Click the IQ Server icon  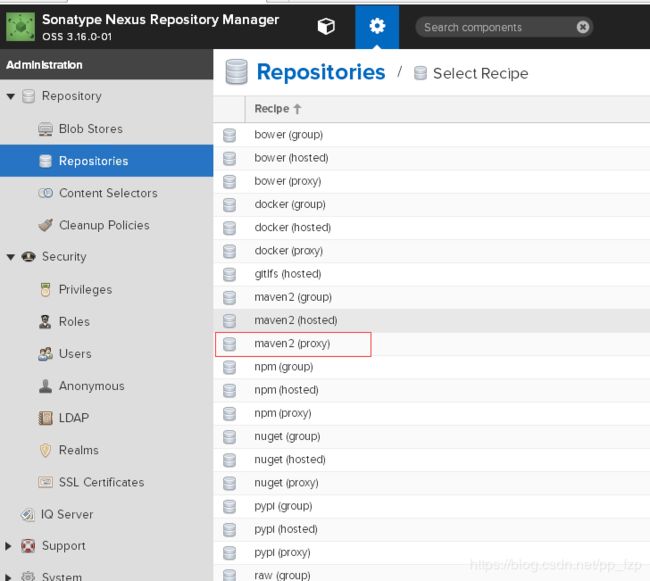pos(28,514)
